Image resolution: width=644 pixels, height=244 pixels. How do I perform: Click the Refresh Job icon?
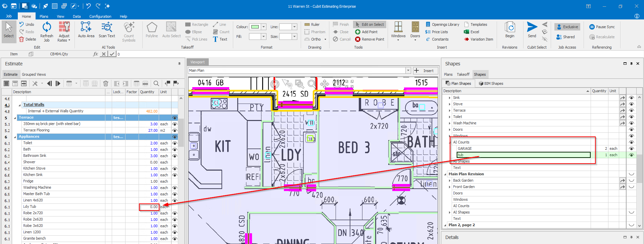click(47, 32)
